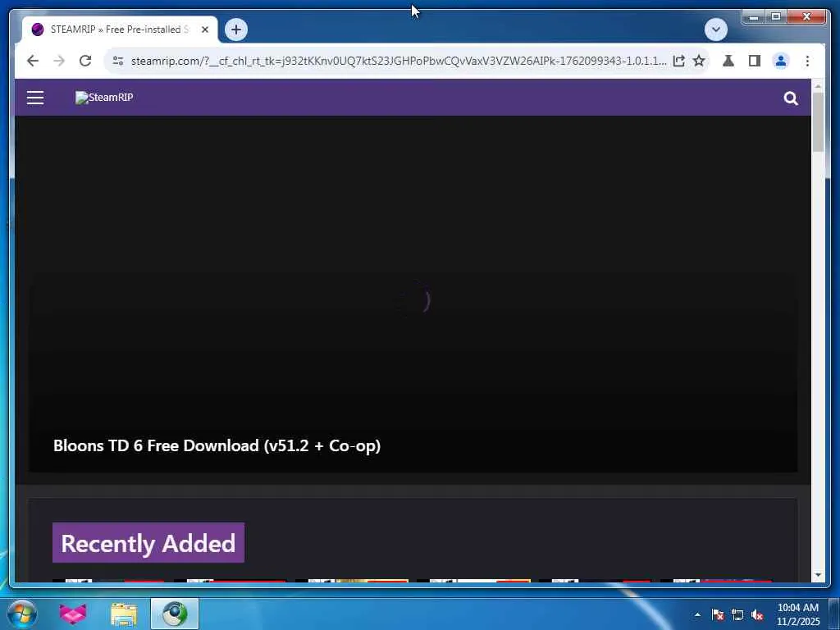The width and height of the screenshot is (840, 630).
Task: Bookmark this tab with the star
Action: point(699,61)
